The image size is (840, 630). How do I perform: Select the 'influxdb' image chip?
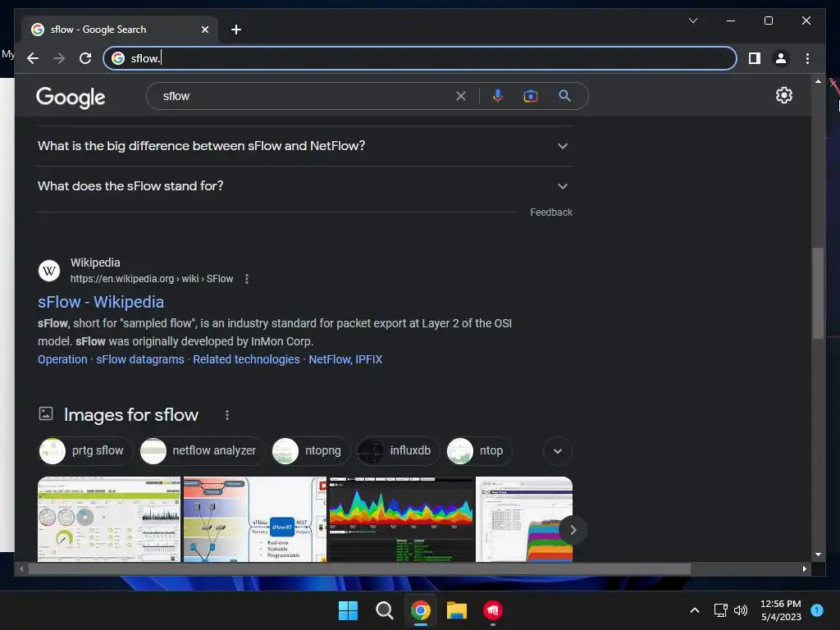pos(398,451)
